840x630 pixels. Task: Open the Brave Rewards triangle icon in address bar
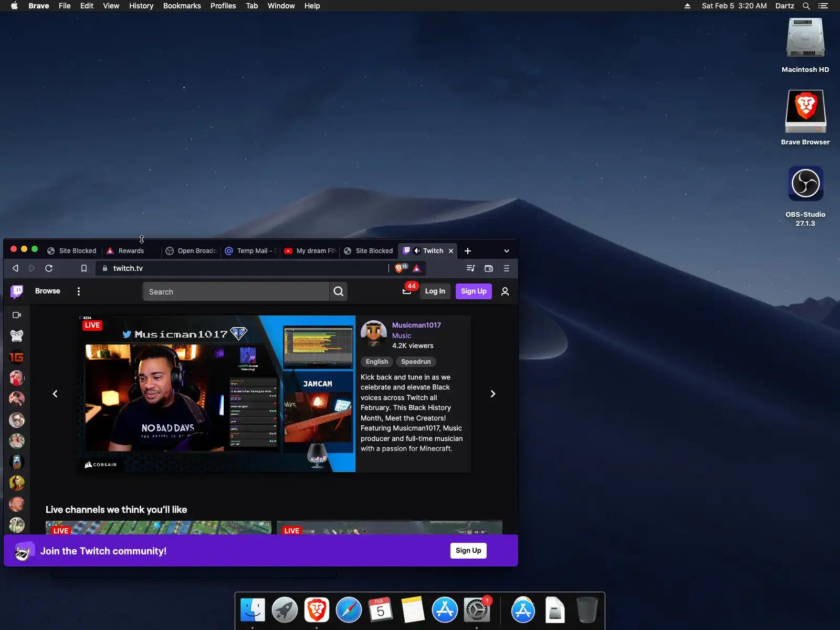pos(417,268)
